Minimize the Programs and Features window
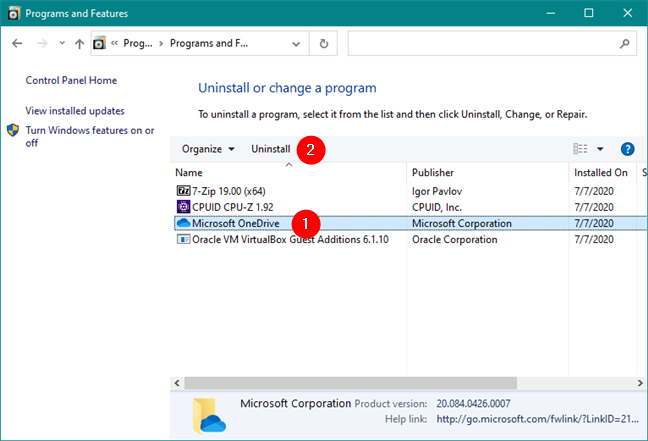Viewport: 648px width, 441px height. (550, 13)
